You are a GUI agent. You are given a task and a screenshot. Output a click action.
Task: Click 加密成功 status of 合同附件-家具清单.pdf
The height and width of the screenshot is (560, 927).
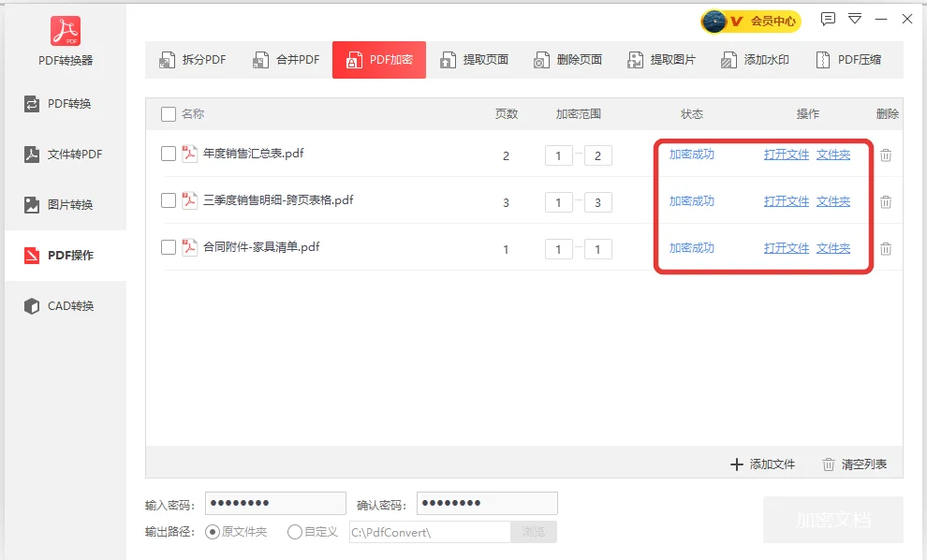(x=692, y=248)
